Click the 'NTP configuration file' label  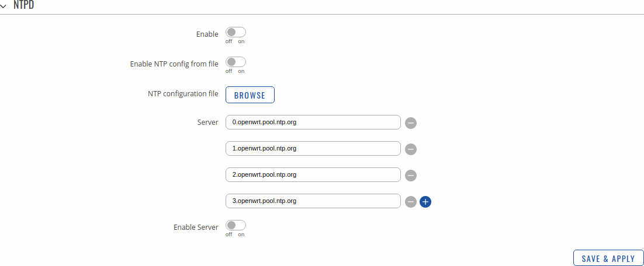(x=183, y=94)
